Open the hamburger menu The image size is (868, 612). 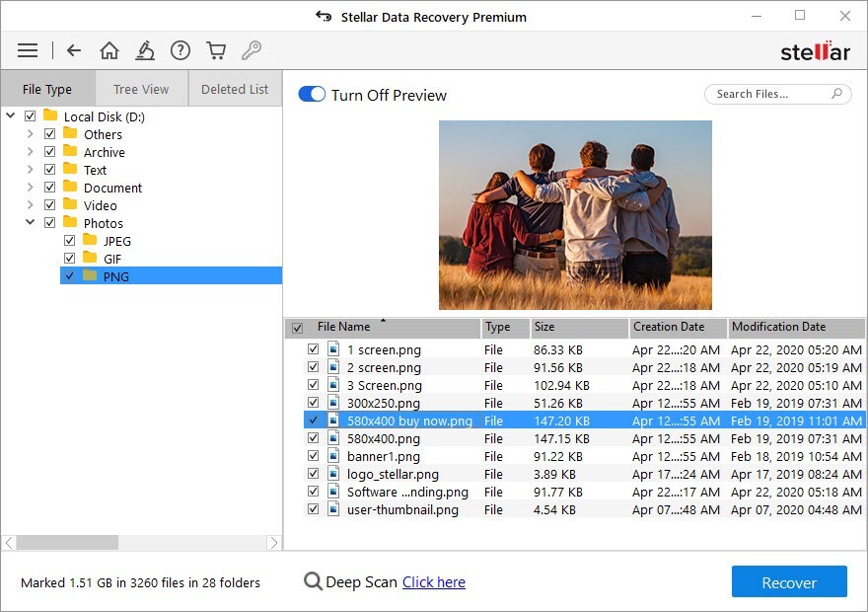click(x=27, y=50)
